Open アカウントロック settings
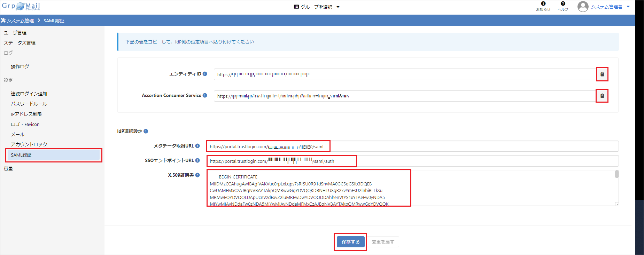This screenshot has height=255, width=644. tap(29, 144)
